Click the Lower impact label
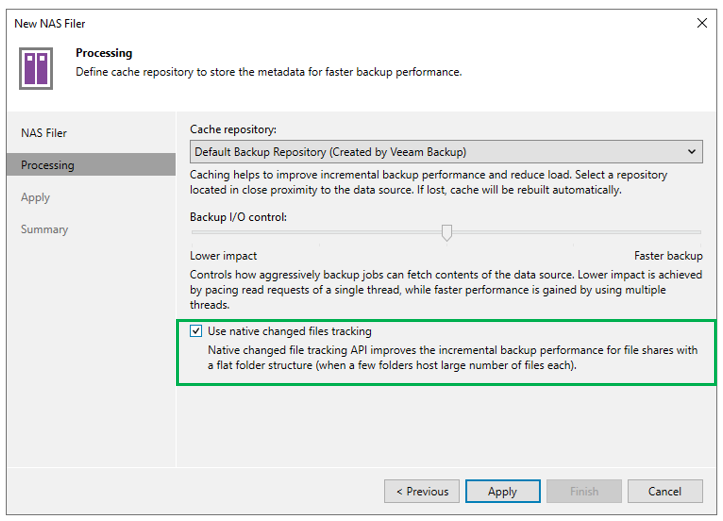The width and height of the screenshot is (723, 521). click(223, 256)
